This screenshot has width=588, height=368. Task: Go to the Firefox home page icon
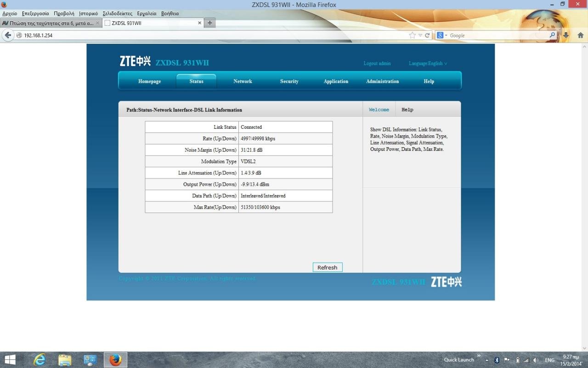(x=581, y=35)
